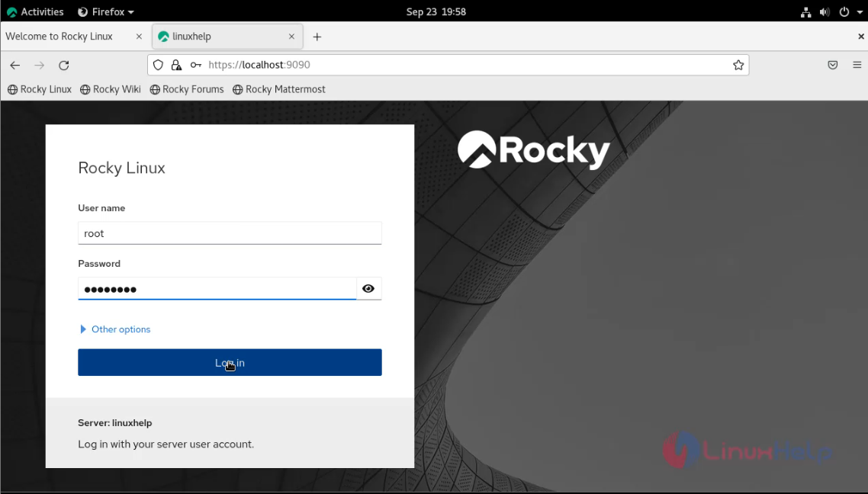Expand Other options
This screenshot has height=494, width=868.
115,329
